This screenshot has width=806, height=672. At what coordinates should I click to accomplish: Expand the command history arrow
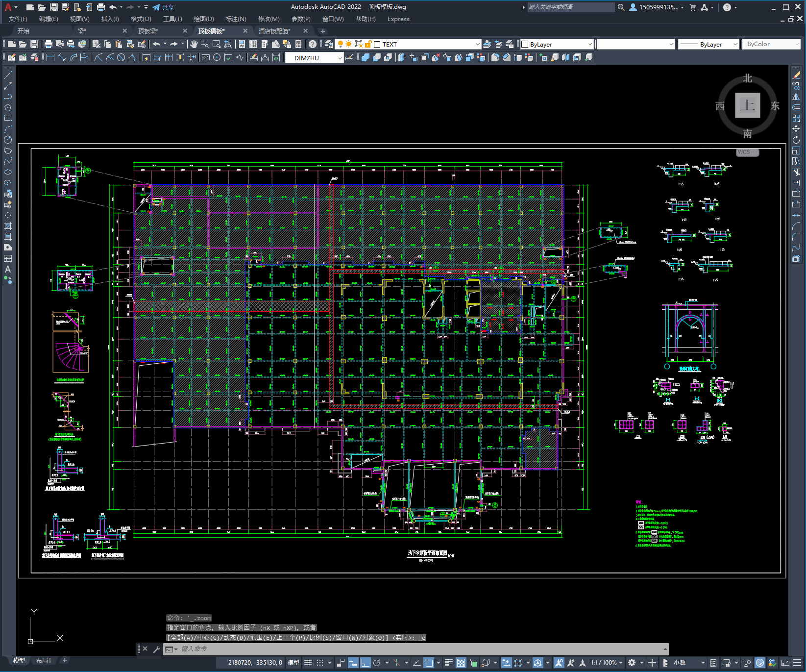(665, 649)
